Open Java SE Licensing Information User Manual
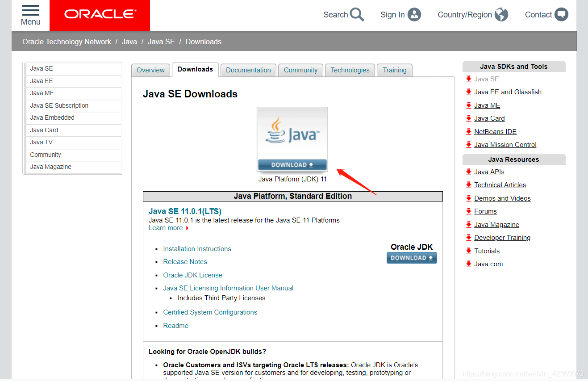Viewport: 588px width, 382px height. (228, 288)
